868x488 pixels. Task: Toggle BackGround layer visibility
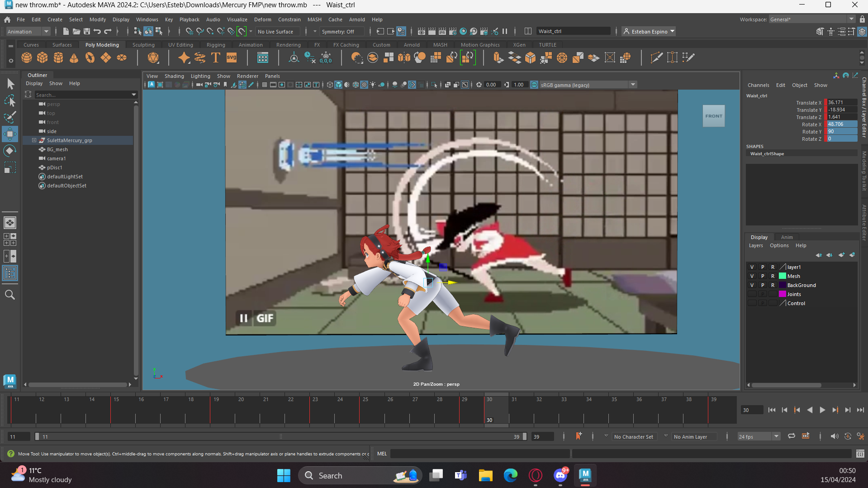point(752,285)
